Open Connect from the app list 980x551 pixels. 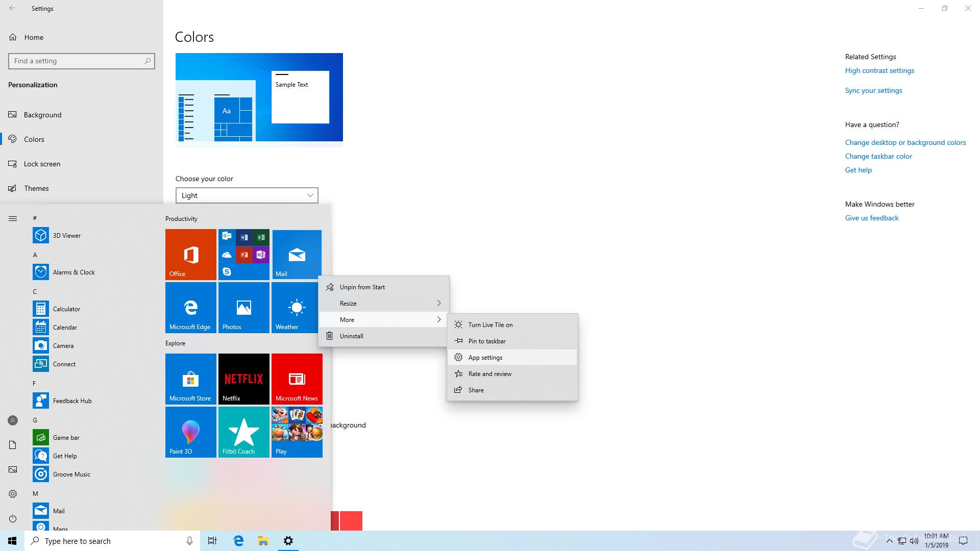[92, 364]
